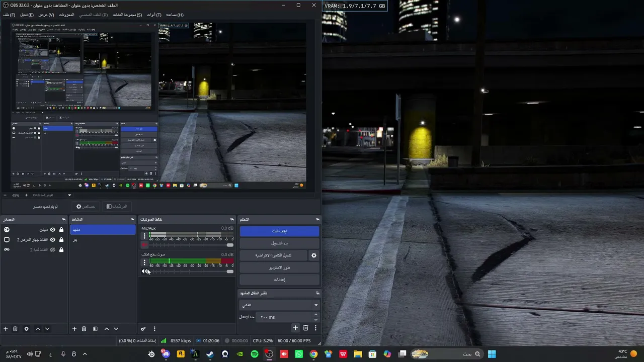Remove configurable transition with trash icon
Viewport: 644px width, 362px height.
click(x=305, y=328)
